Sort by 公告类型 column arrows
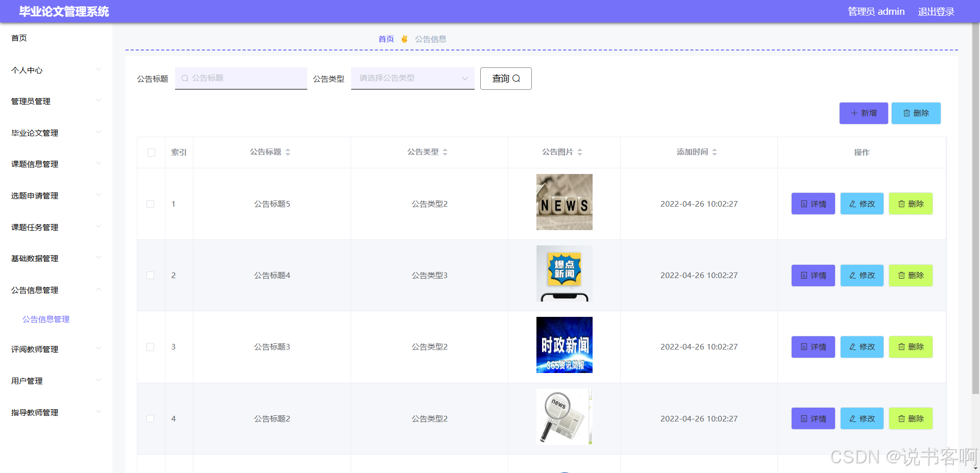Screen dimensions: 980x473 click(x=445, y=152)
